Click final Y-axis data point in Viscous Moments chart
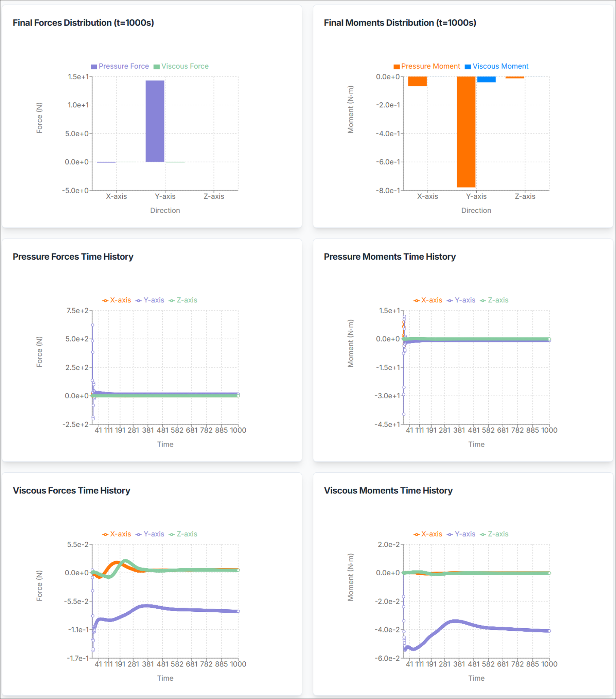Viewport: 616px width, 699px height. [x=549, y=631]
